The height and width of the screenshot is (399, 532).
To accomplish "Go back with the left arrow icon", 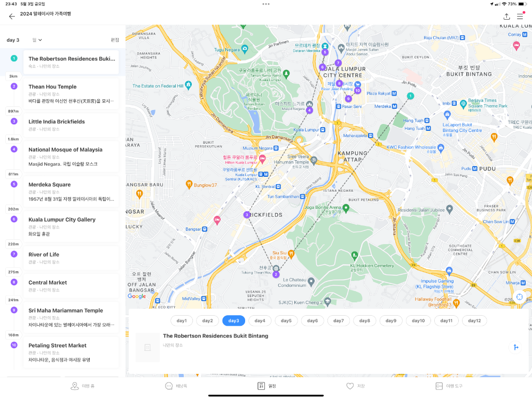I will click(12, 16).
